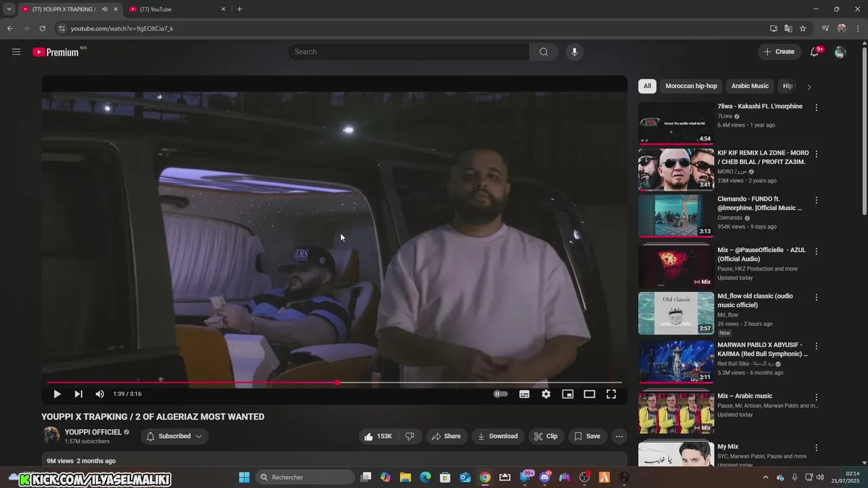The height and width of the screenshot is (488, 868).
Task: Toggle the autoplay switch
Action: point(500,394)
